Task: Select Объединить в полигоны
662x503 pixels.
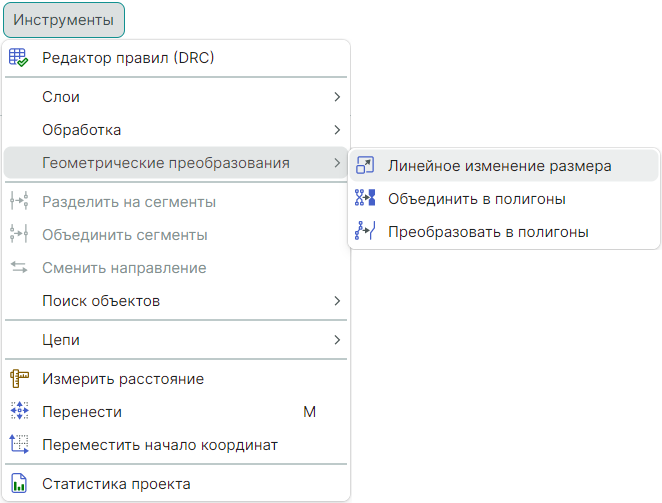Action: point(477,199)
